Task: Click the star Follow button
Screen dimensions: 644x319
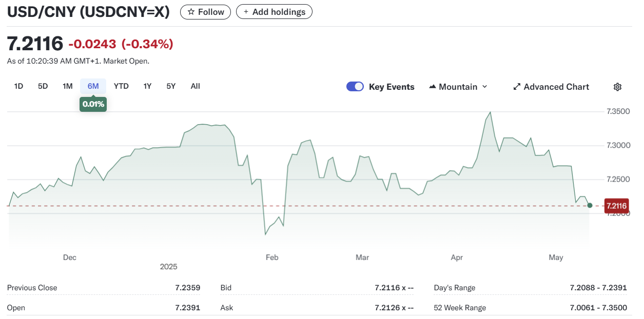Action: tap(205, 12)
